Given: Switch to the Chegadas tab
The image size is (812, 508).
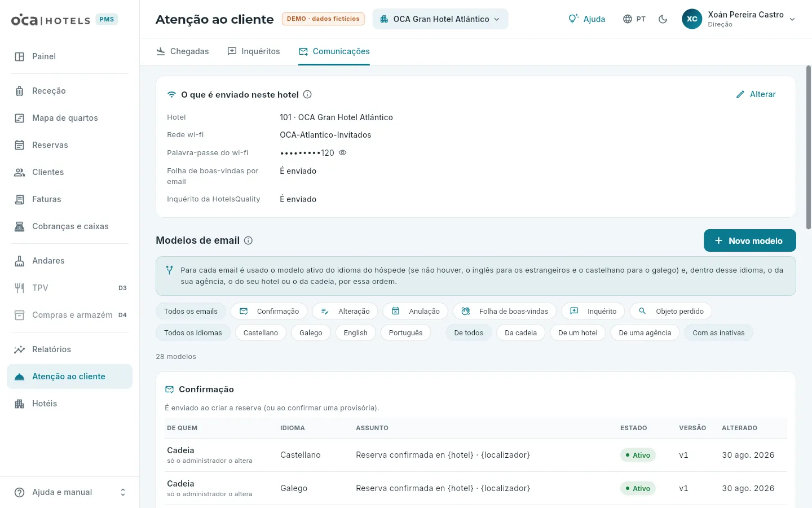Looking at the screenshot, I should pos(183,51).
